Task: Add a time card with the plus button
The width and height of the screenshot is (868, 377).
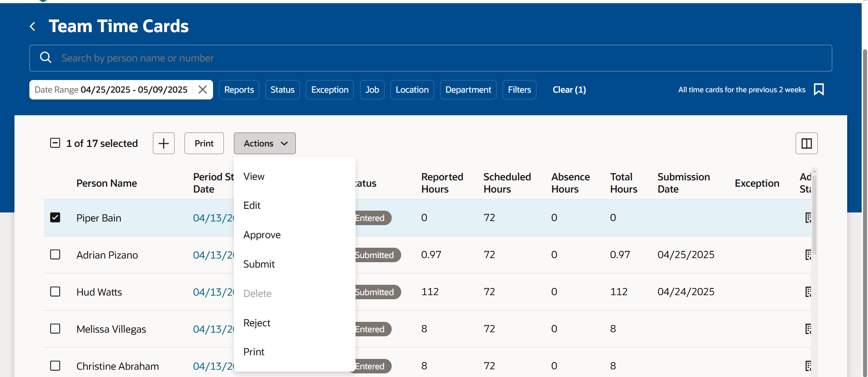Action: (164, 143)
